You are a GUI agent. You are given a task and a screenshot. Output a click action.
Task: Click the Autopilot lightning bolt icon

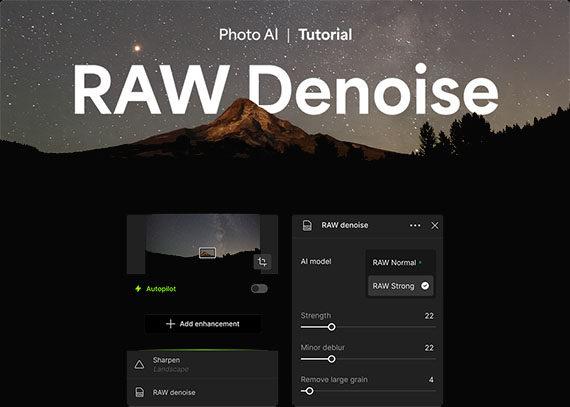[138, 289]
